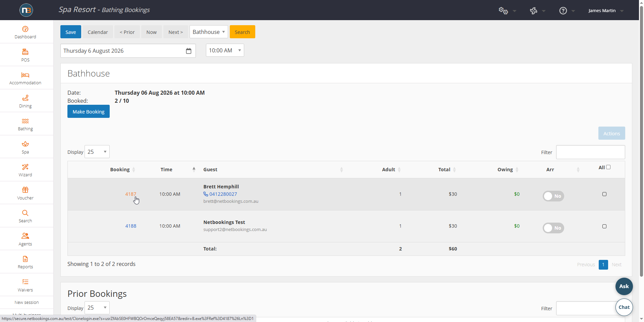Open the POS register icon
644x322 pixels.
coord(25,52)
